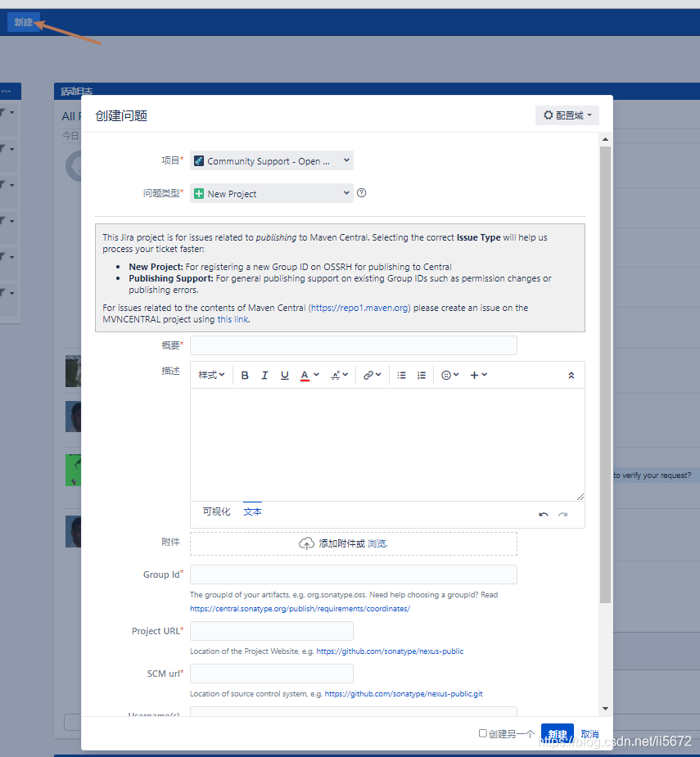Follow the 'this link' MVNCENTRAL link
The height and width of the screenshot is (757, 700).
click(233, 320)
